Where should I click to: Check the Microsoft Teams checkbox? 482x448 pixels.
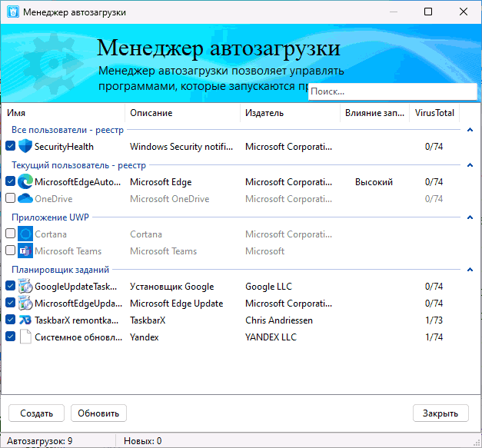[11, 251]
